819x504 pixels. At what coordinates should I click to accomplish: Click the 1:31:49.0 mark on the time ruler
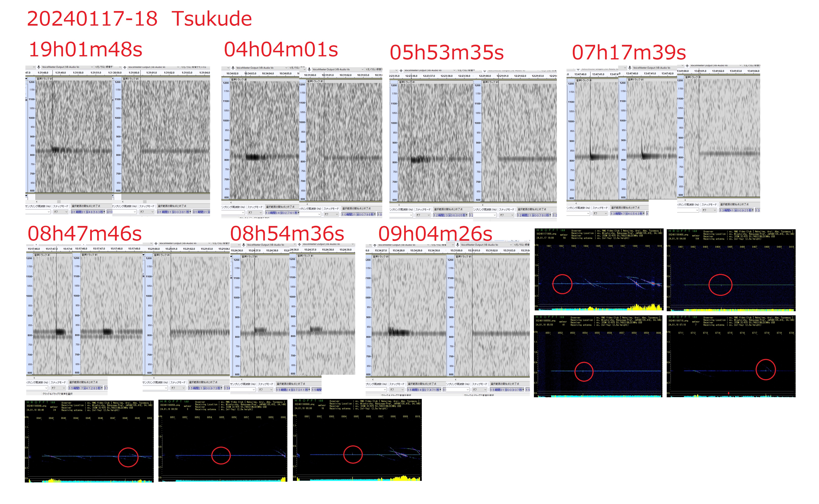point(61,72)
